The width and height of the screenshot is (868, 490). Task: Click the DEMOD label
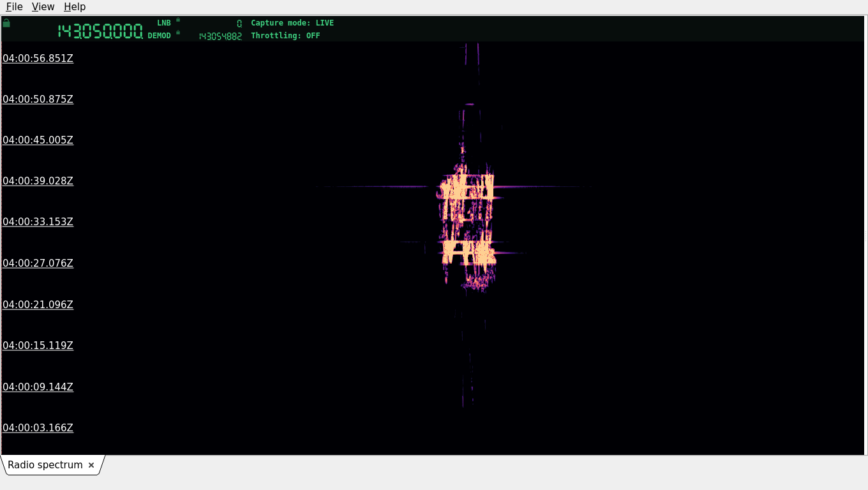(160, 36)
